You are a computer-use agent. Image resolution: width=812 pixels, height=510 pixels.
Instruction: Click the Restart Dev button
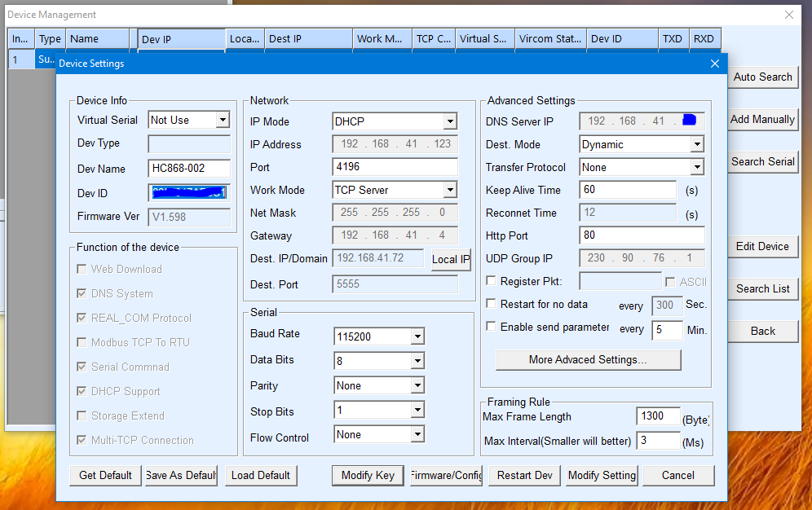[524, 476]
